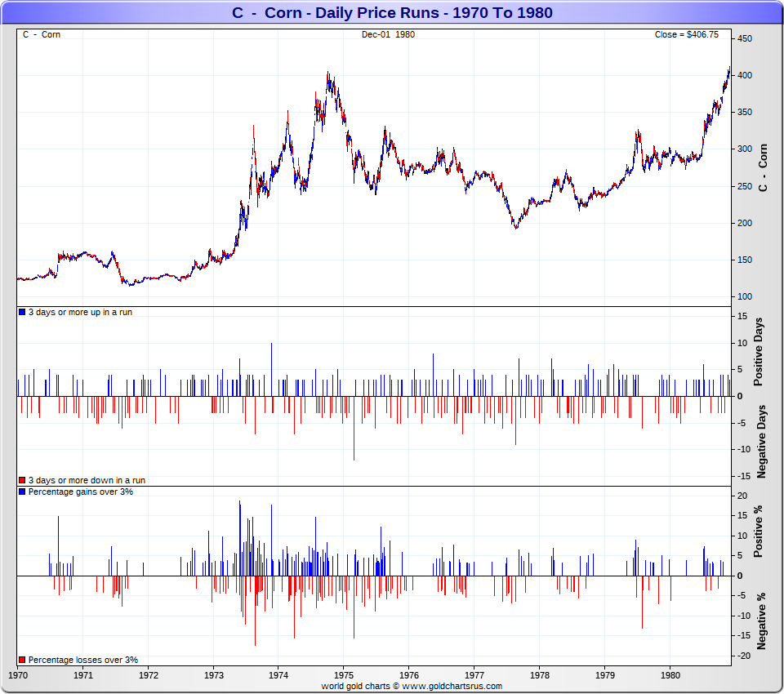
Task: Click the price axis value 250
Action: (x=745, y=186)
